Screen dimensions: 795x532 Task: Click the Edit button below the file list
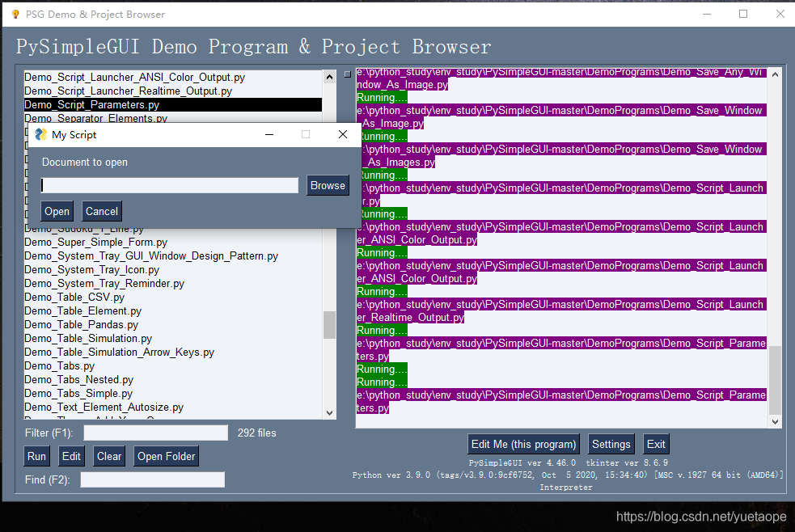pos(71,457)
